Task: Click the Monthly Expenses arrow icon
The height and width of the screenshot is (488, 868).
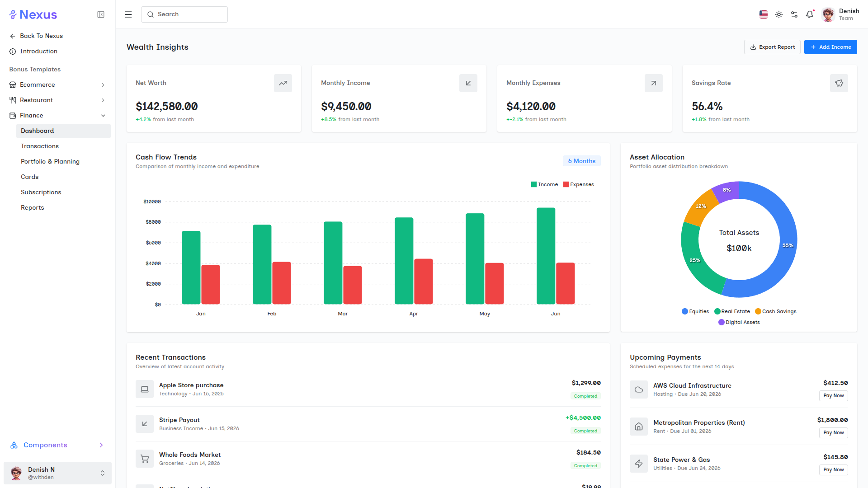Action: pos(654,83)
